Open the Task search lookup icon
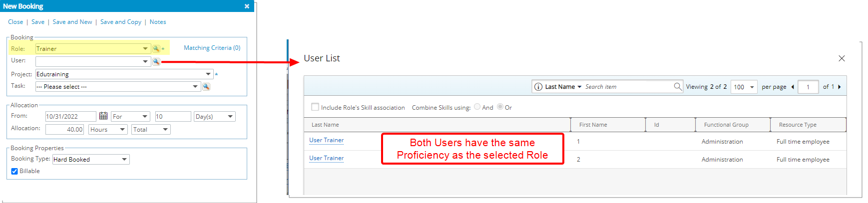The image size is (868, 203). (x=206, y=87)
